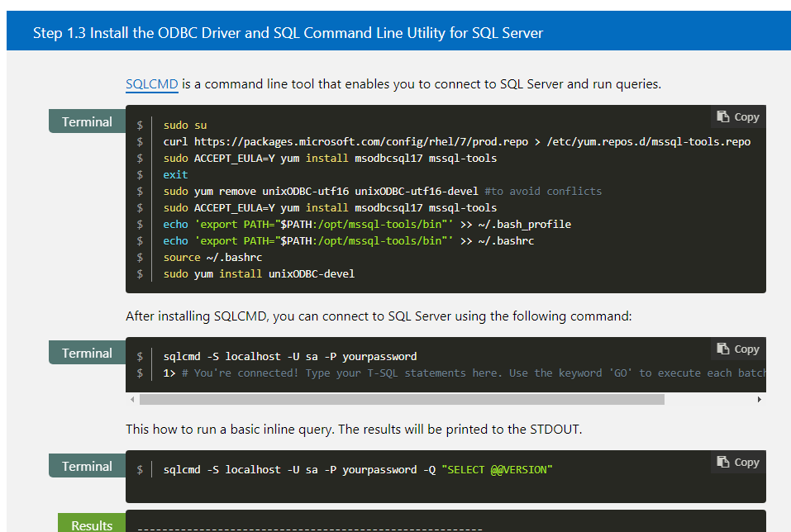
Task: Click the "You're connected!" comment line
Action: tap(465, 373)
